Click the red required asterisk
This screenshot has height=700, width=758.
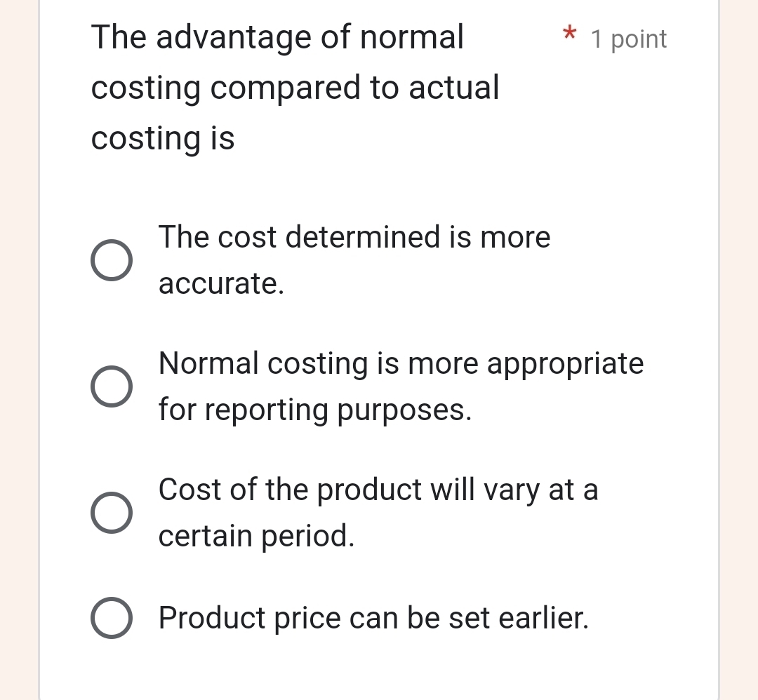tap(570, 34)
